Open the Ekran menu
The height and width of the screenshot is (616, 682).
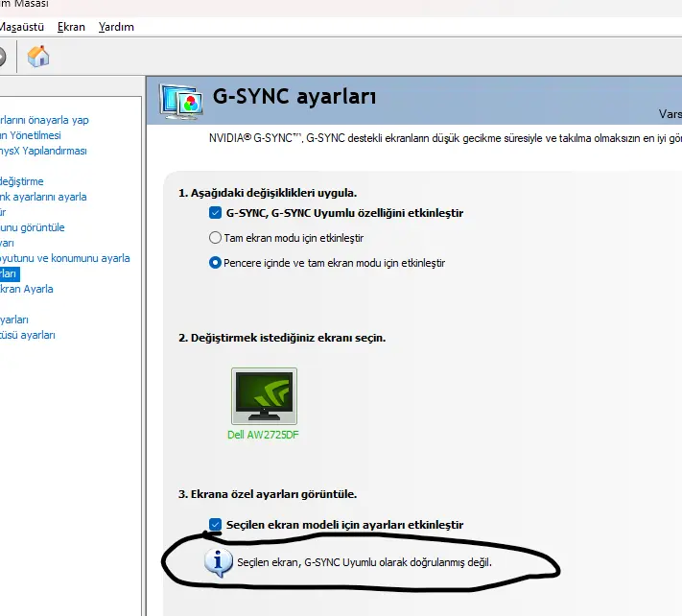click(x=71, y=27)
